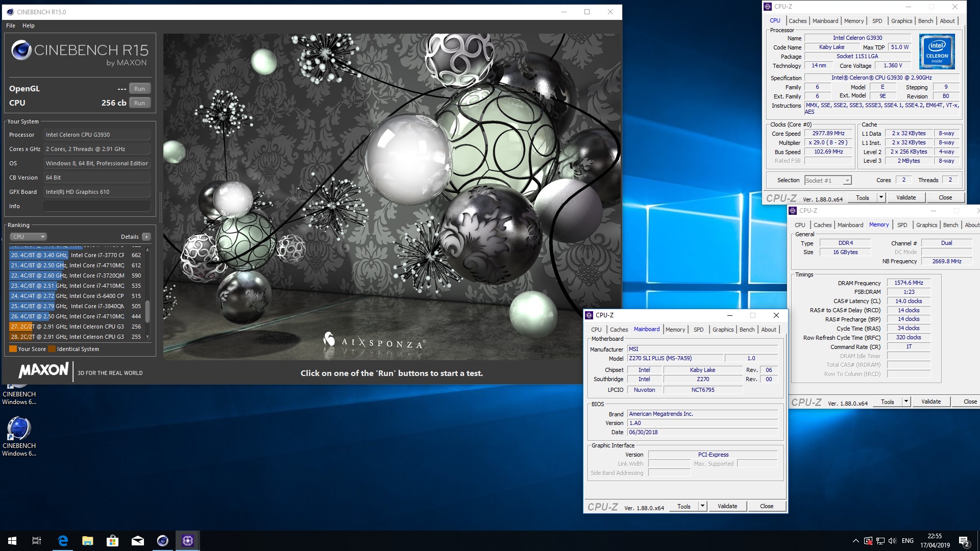Click Validate in the Mainboard CPU-Z window
The height and width of the screenshot is (551, 980).
[727, 507]
